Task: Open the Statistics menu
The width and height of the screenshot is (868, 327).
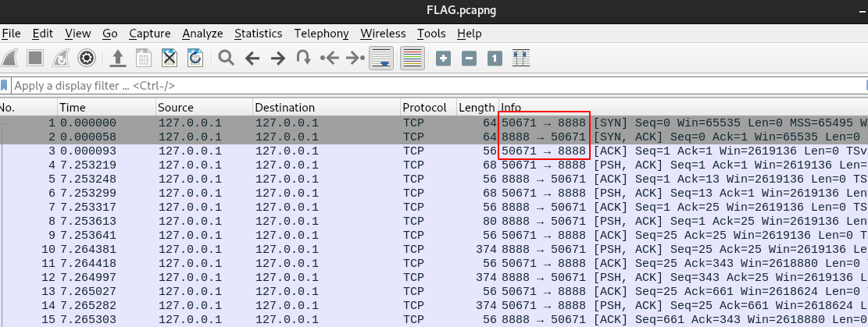Action: (x=258, y=34)
